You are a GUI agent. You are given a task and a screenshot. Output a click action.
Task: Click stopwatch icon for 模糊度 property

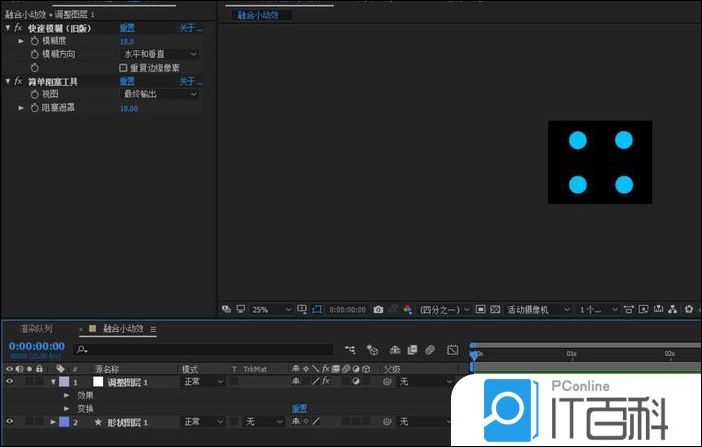tap(34, 41)
